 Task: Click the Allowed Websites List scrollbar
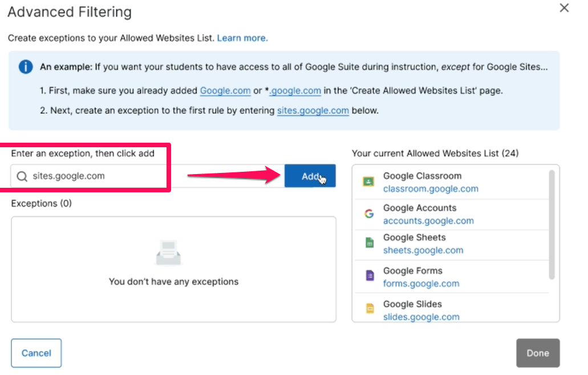tap(551, 224)
